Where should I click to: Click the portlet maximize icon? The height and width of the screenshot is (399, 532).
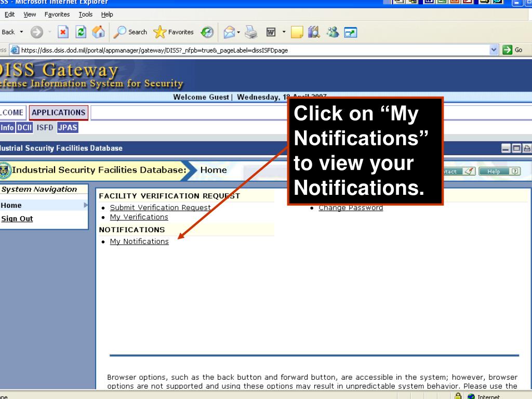tap(516, 148)
